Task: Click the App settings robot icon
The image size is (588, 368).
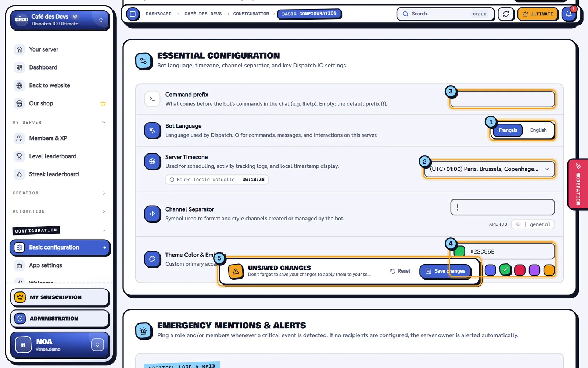Action: [19, 265]
